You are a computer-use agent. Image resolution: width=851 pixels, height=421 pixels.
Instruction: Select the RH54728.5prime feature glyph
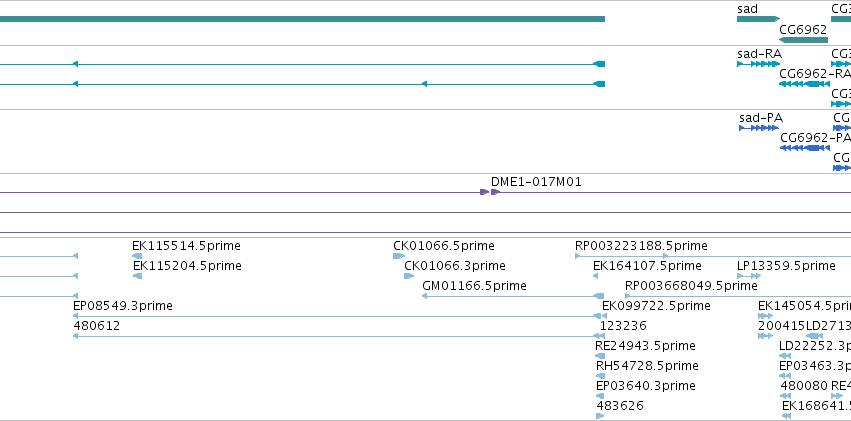click(x=600, y=376)
